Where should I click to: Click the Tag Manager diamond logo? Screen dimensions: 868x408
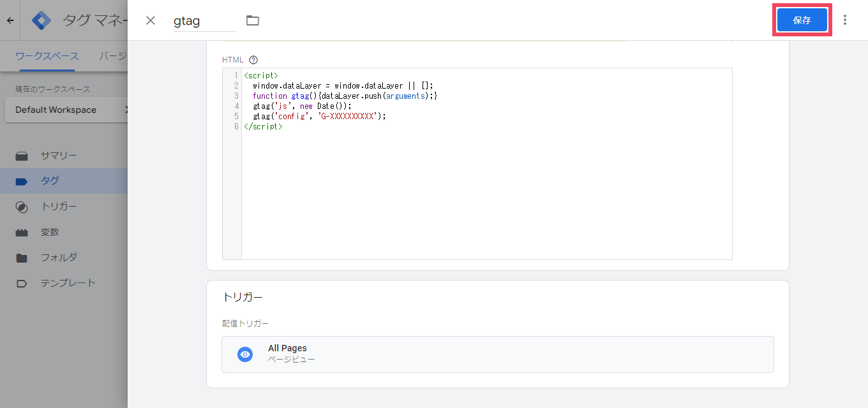41,20
